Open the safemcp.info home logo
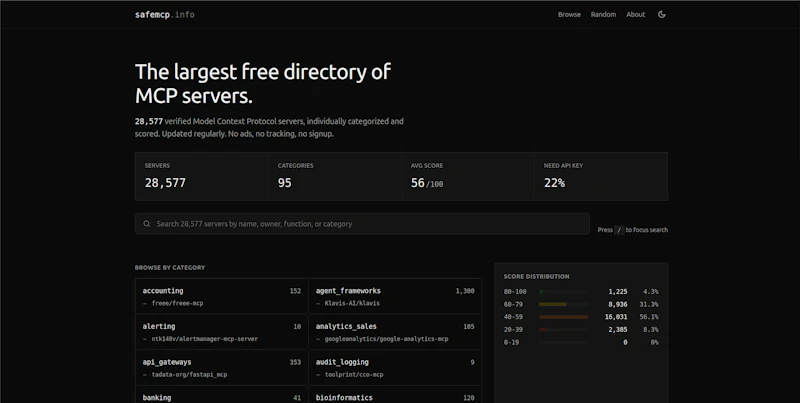800x403 pixels. click(165, 14)
